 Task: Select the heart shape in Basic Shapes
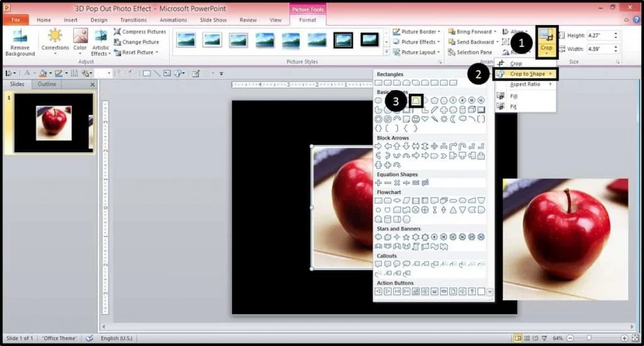pyautogui.click(x=425, y=119)
